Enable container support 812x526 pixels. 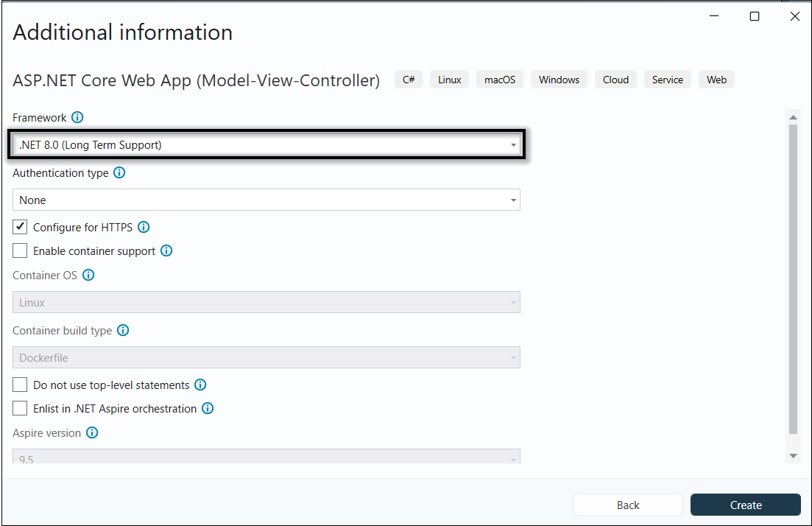click(x=19, y=250)
